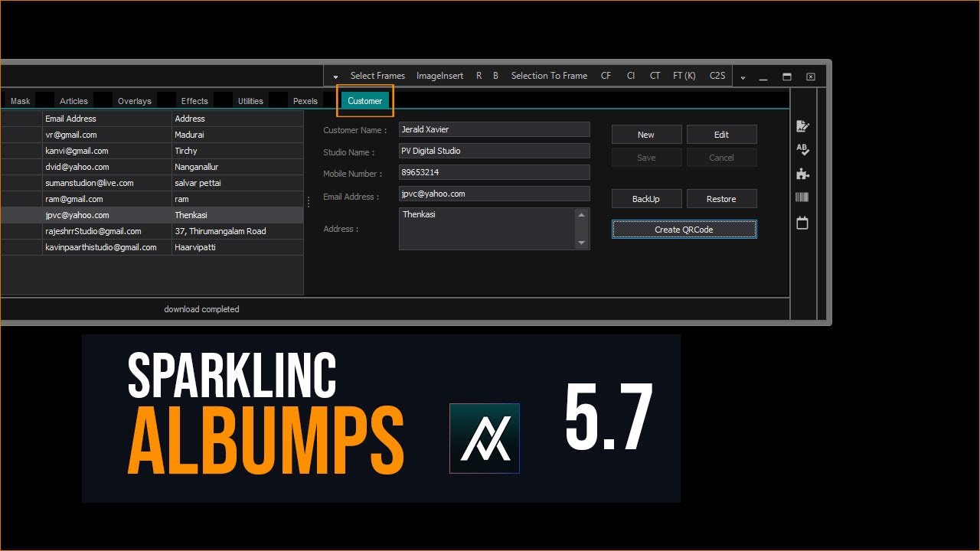Open the puzzle piece plugin icon
This screenshot has width=980, height=551.
(802, 174)
